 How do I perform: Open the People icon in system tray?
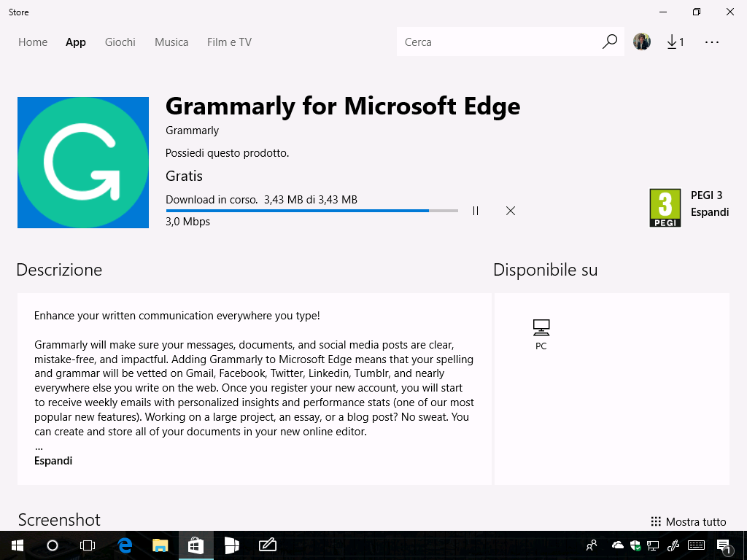[592, 545]
